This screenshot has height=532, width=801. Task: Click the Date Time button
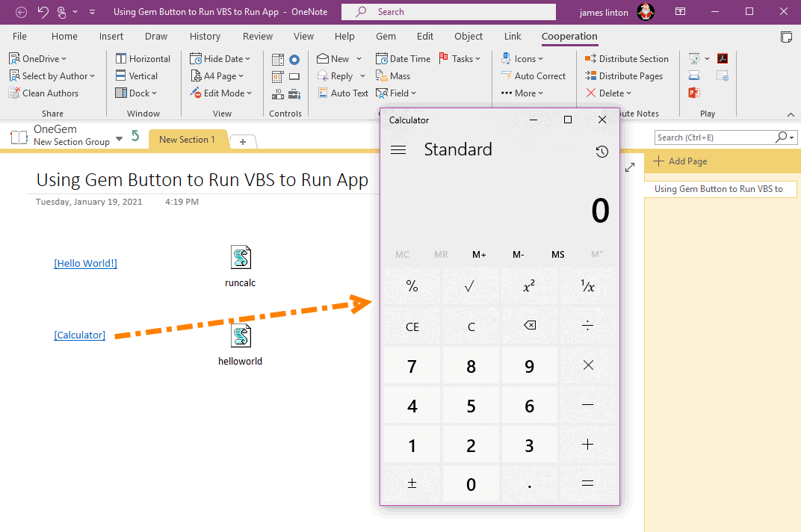click(x=403, y=59)
